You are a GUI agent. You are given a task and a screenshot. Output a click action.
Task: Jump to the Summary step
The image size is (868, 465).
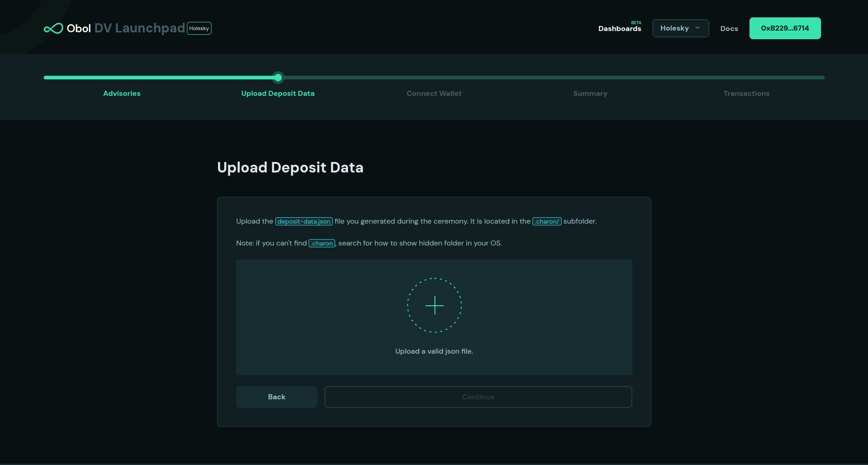coord(590,94)
